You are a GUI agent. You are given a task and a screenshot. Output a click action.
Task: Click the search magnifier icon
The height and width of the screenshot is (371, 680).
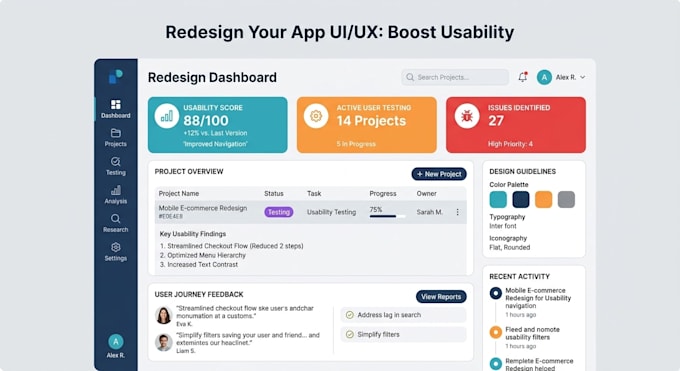(410, 77)
